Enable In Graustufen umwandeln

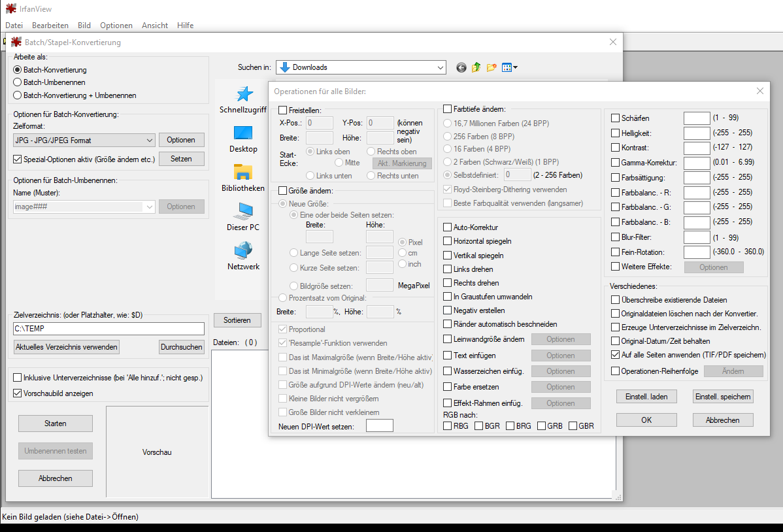pyautogui.click(x=448, y=297)
